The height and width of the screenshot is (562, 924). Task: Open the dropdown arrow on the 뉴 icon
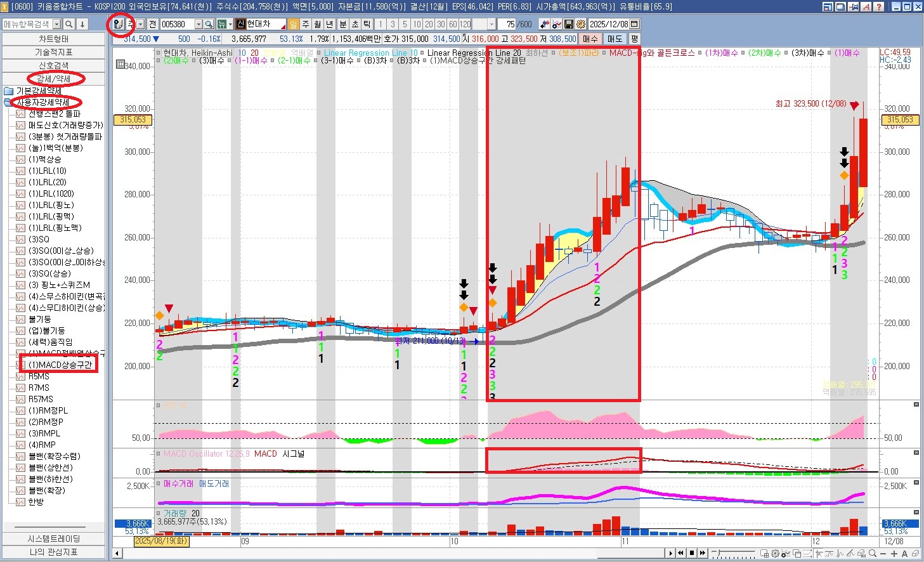coord(230,24)
